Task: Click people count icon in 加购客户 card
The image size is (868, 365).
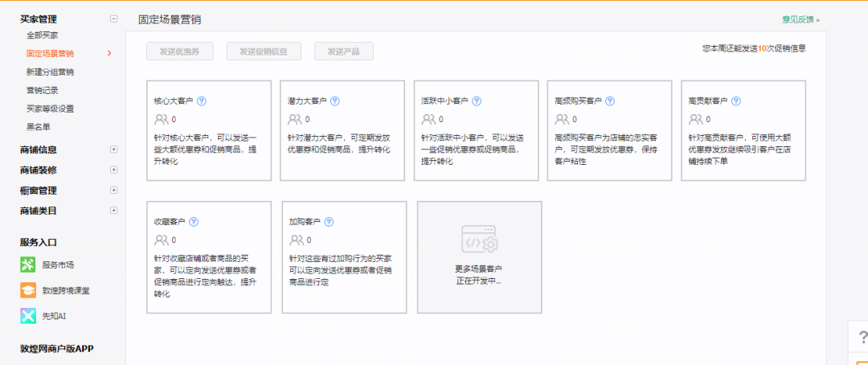Action: (x=296, y=240)
